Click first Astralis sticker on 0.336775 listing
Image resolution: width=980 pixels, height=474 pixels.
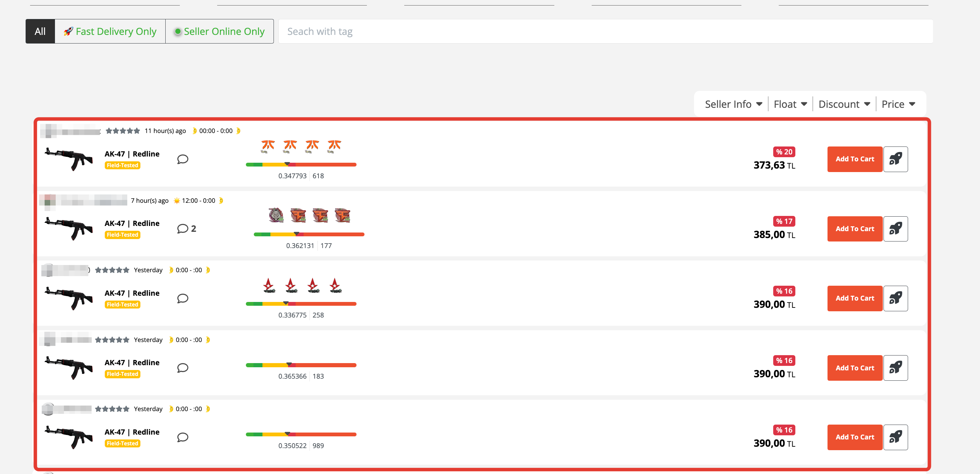coord(269,285)
